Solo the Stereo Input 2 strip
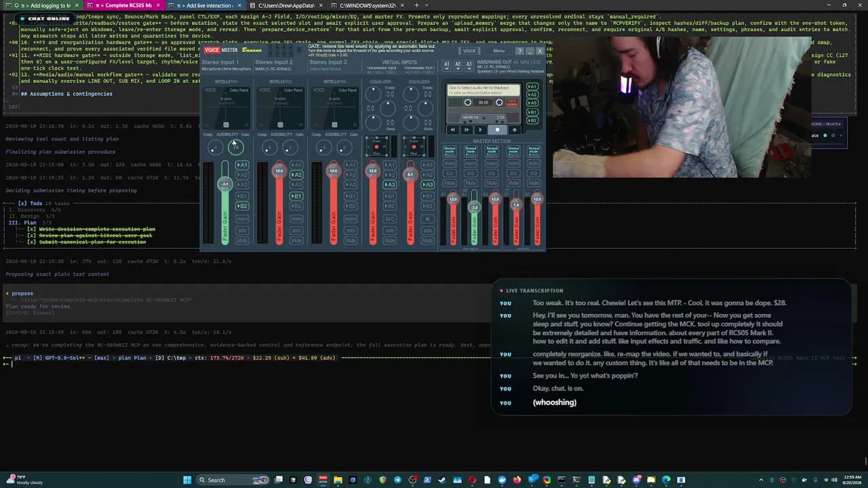The height and width of the screenshot is (488, 868). click(x=296, y=230)
